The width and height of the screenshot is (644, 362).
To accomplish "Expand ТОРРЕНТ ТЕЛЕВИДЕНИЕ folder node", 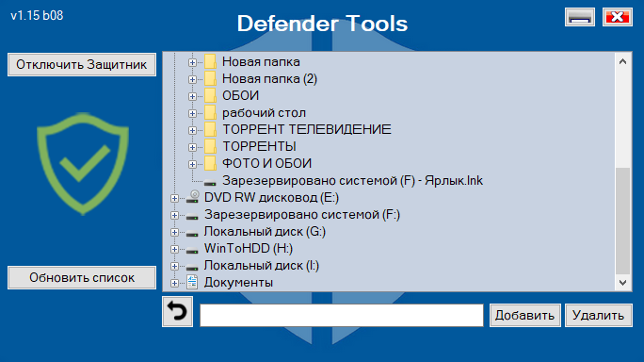I will tap(192, 130).
